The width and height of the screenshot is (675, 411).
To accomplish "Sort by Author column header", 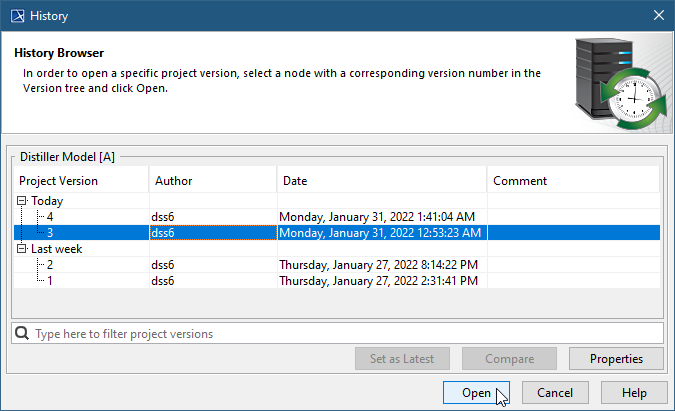I will (212, 181).
